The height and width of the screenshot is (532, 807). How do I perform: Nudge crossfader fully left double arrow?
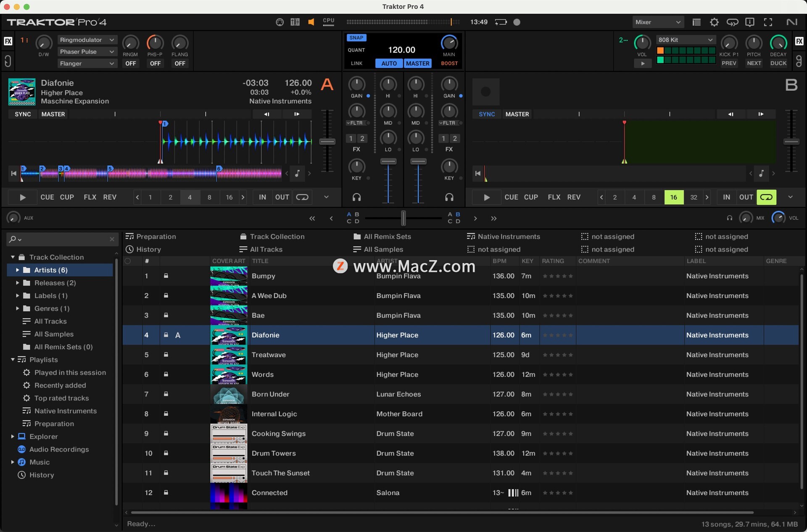312,219
